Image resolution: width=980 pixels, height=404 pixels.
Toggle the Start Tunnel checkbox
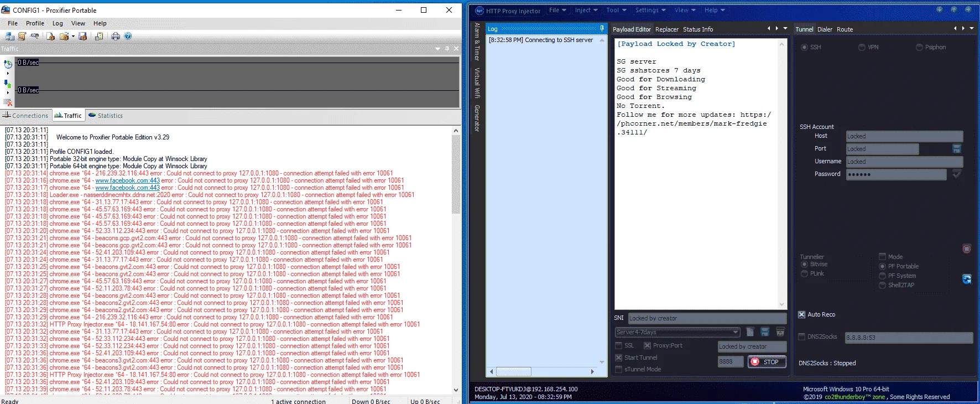click(x=619, y=358)
